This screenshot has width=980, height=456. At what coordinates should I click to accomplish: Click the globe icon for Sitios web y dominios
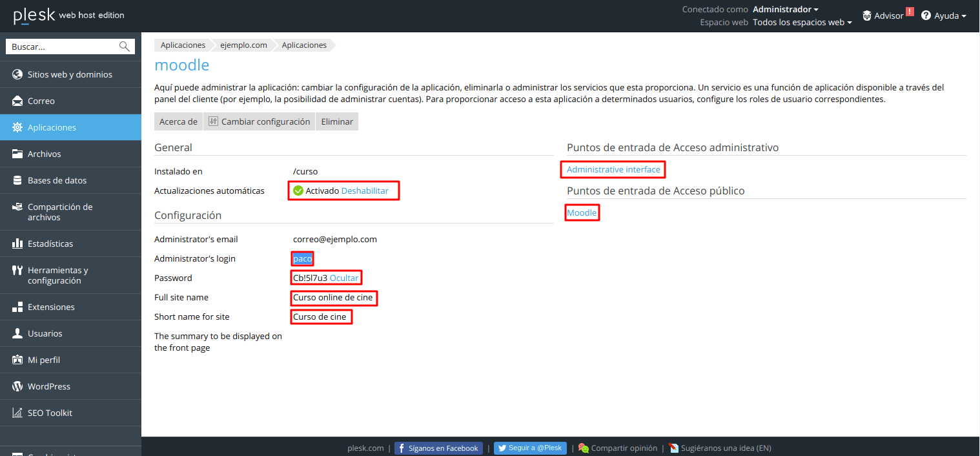[17, 74]
